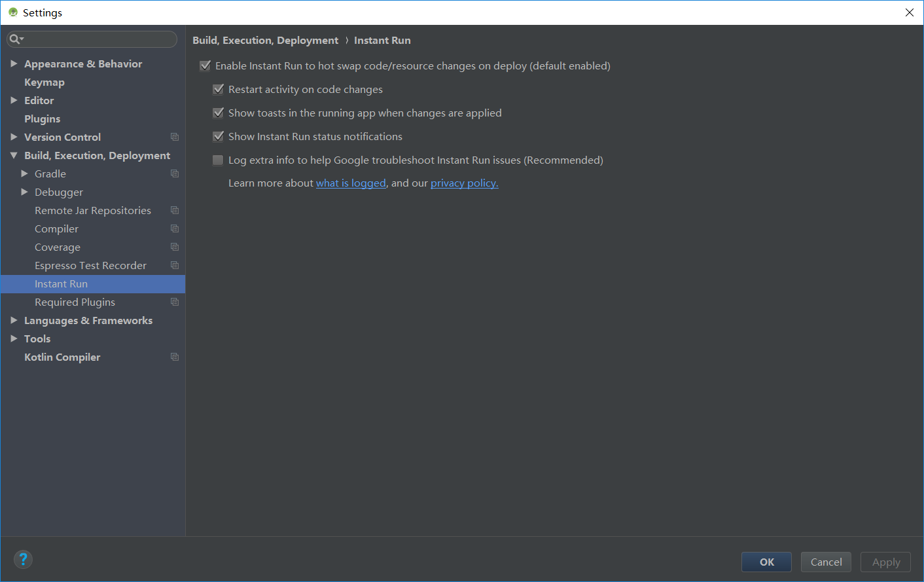Uncheck Show Instant Run status notifications
Viewport: 924px width, 582px height.
(219, 136)
